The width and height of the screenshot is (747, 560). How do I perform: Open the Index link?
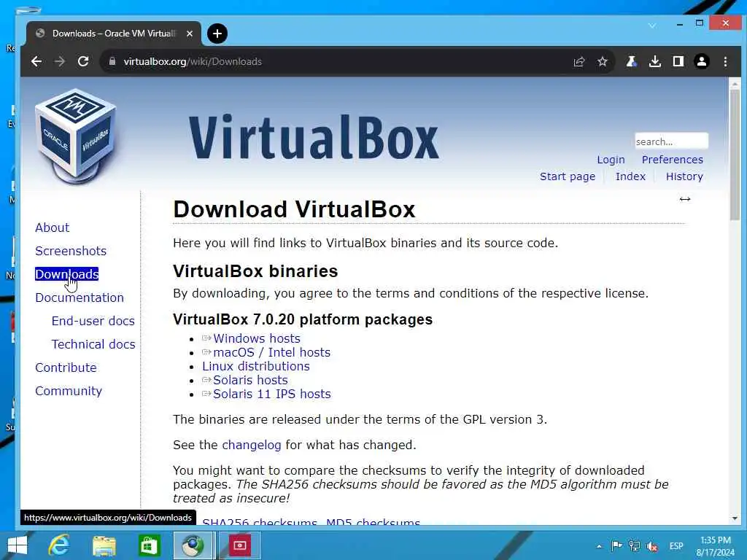630,176
